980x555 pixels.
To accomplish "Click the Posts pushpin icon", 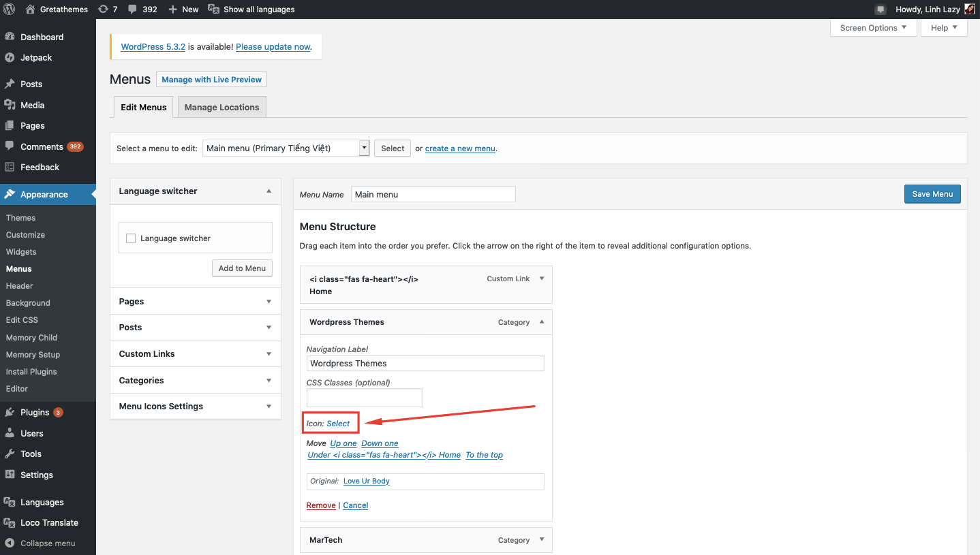I will (10, 84).
